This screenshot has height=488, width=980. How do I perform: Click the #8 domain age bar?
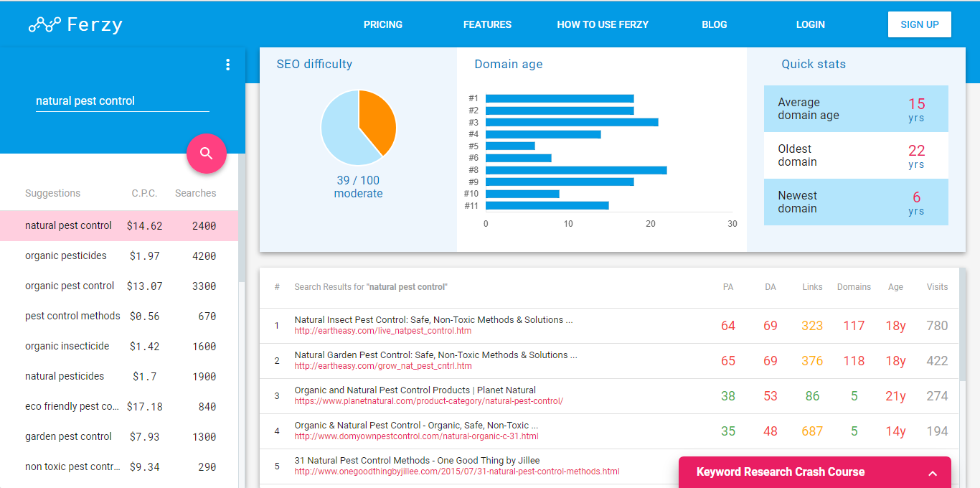pos(575,170)
